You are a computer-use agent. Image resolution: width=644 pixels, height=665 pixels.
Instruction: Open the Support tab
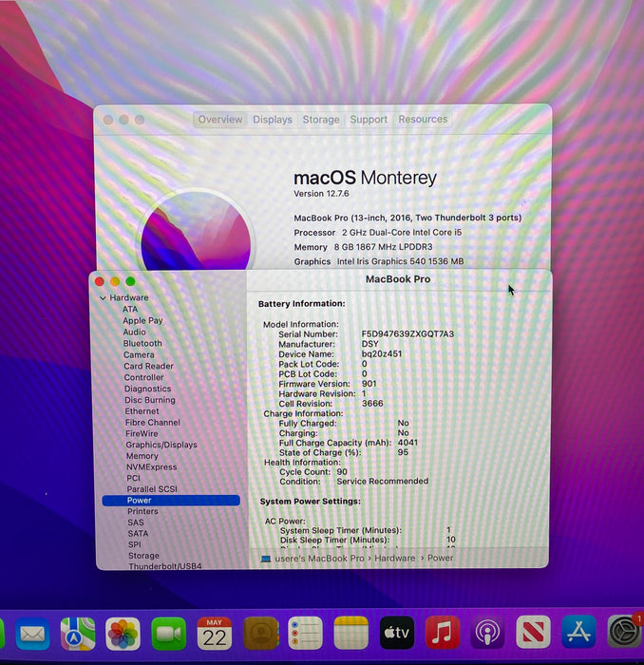pyautogui.click(x=369, y=120)
